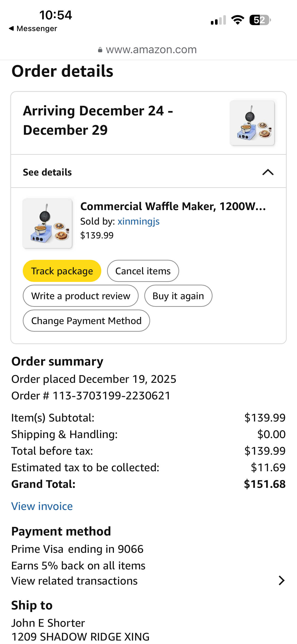The image size is (297, 644).
Task: Tap the cellular signal bars icon
Action: 218,20
